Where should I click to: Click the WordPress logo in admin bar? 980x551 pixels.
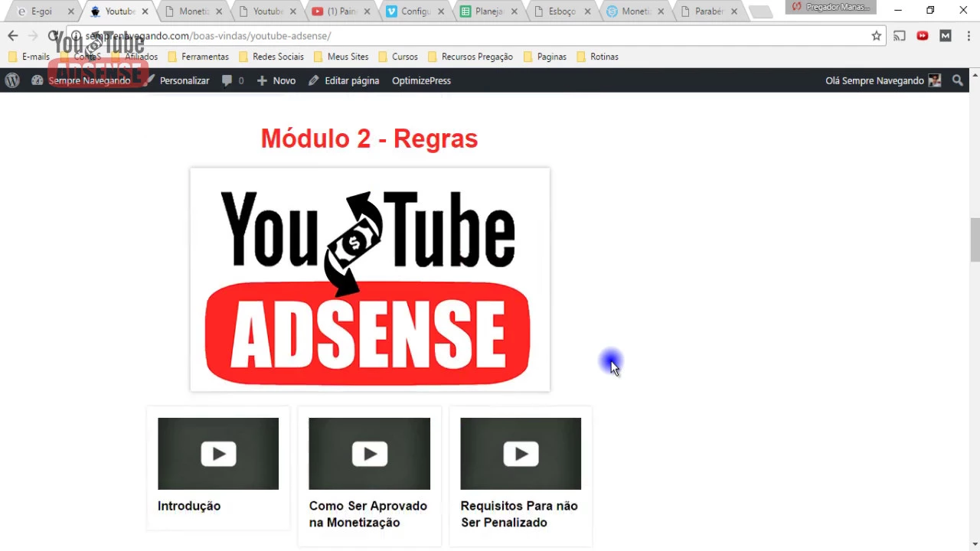(x=12, y=80)
